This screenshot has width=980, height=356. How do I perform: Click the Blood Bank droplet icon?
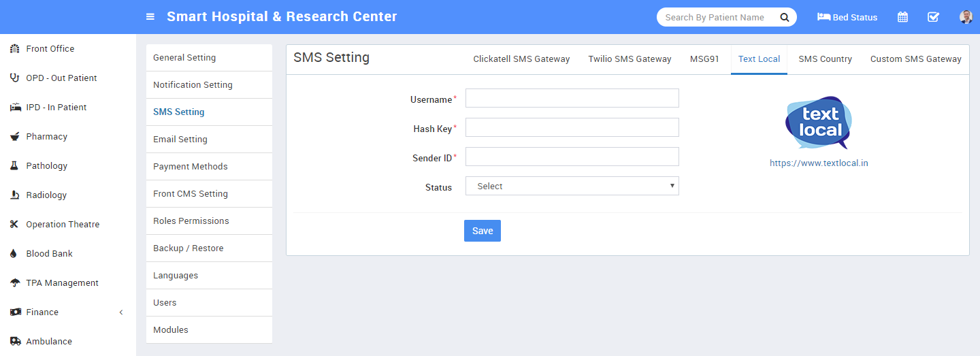pos(14,254)
